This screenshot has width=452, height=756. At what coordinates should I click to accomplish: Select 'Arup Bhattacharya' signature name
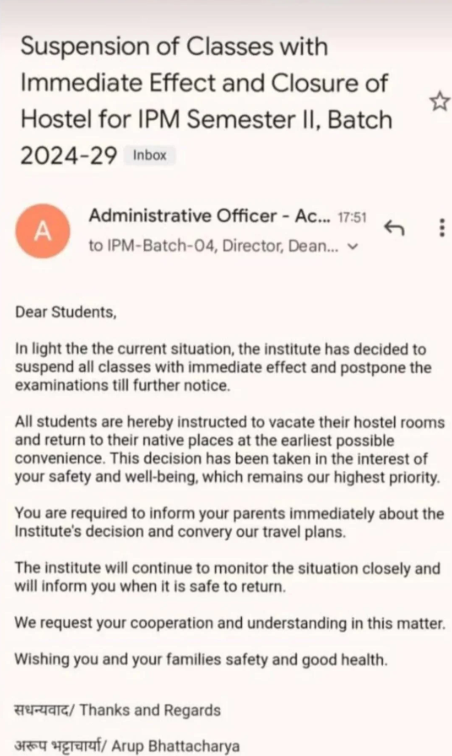pos(176,745)
